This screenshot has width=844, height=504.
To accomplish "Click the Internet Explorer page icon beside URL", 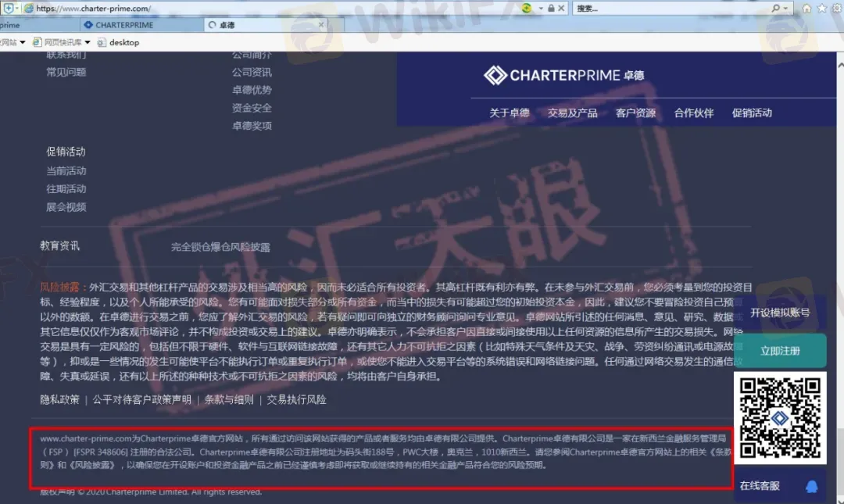I will pos(29,8).
